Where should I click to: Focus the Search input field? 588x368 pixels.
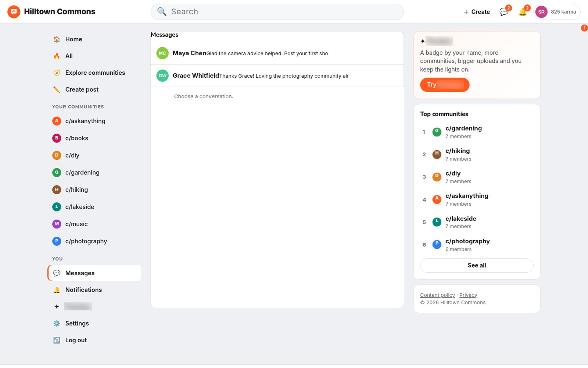click(277, 12)
